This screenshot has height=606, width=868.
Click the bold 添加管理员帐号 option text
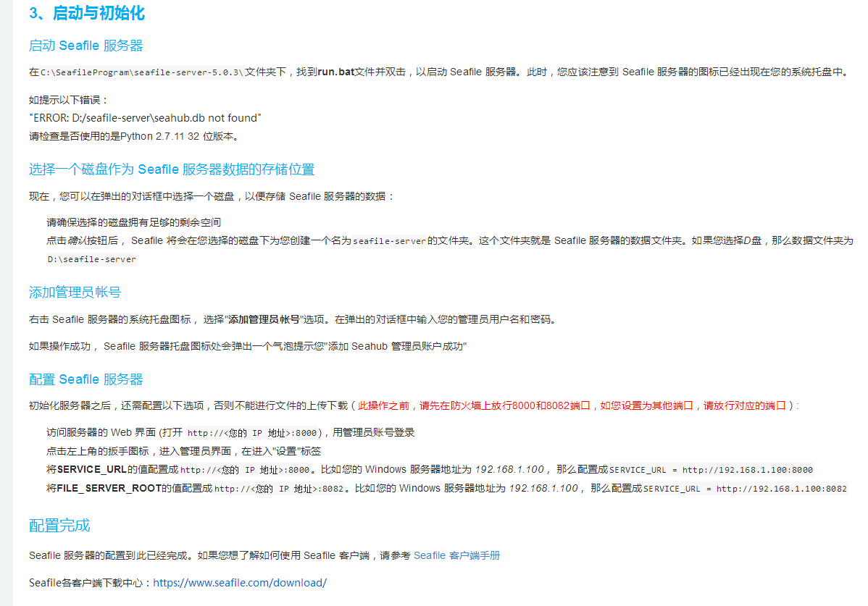264,319
